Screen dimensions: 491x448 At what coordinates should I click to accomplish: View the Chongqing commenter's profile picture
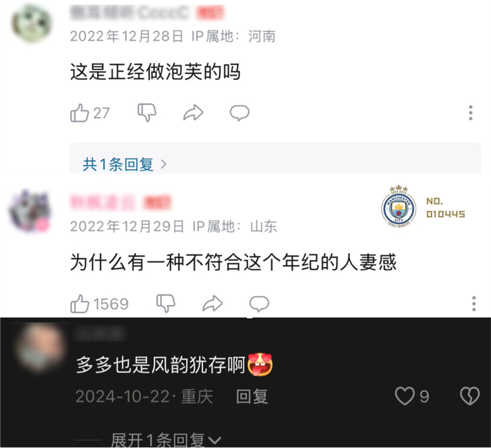coord(40,348)
